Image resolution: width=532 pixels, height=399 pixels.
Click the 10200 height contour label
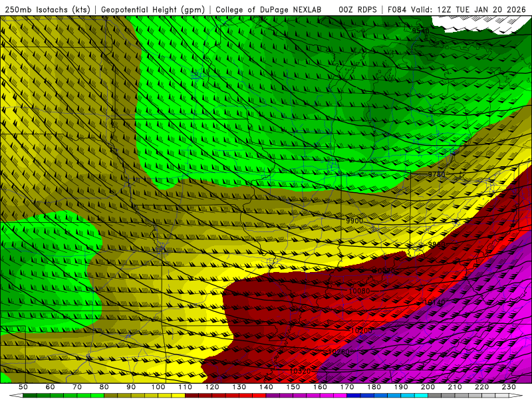[x=361, y=331]
